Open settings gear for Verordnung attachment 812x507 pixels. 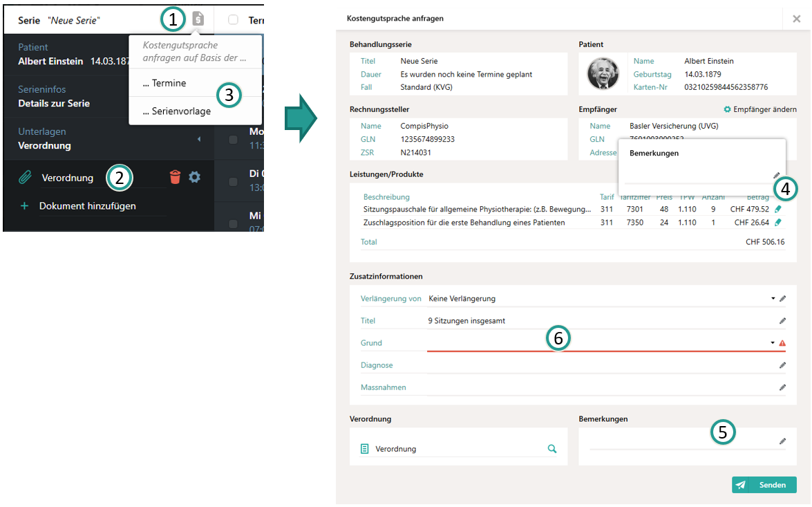(x=195, y=178)
